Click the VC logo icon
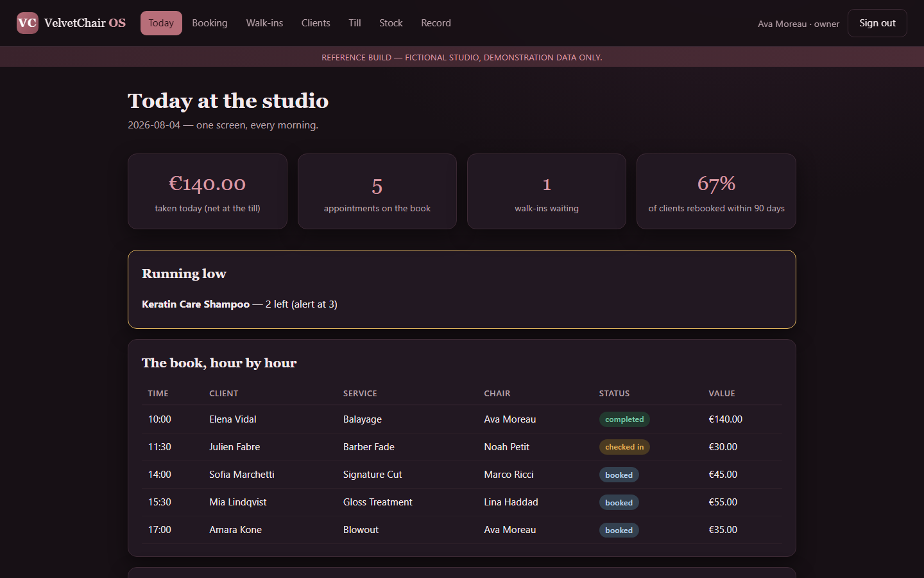 28,23
